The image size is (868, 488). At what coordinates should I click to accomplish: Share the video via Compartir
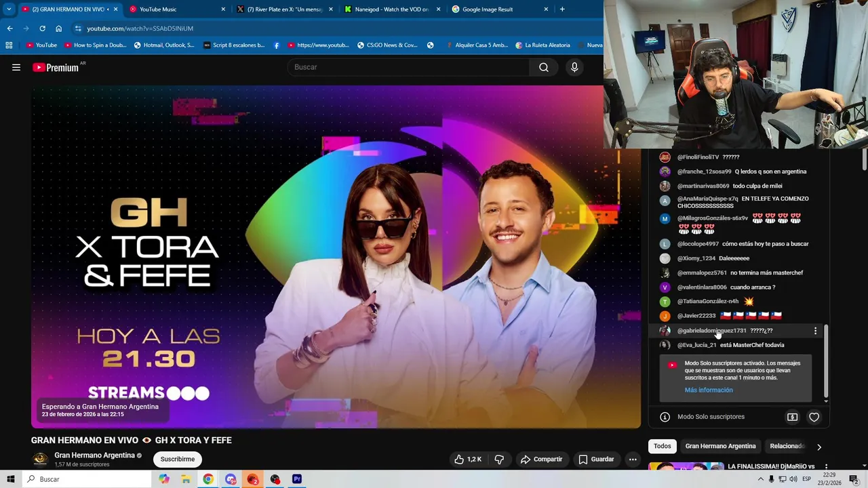pyautogui.click(x=541, y=460)
